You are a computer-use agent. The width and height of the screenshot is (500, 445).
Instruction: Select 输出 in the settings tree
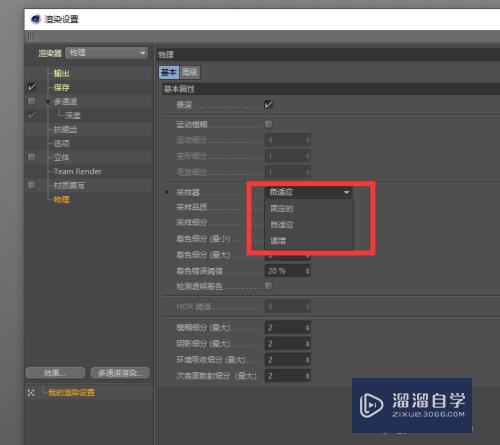(62, 73)
